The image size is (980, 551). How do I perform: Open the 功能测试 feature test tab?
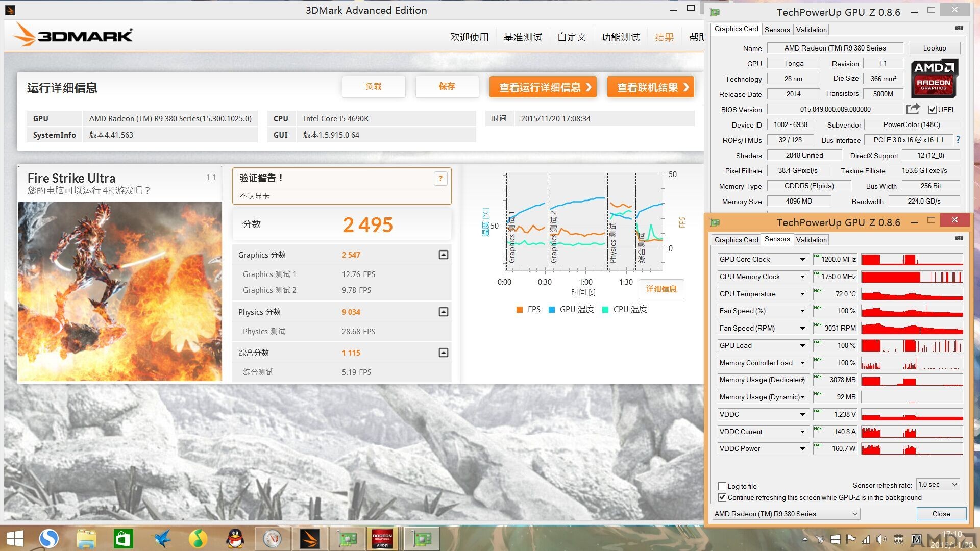pos(620,37)
